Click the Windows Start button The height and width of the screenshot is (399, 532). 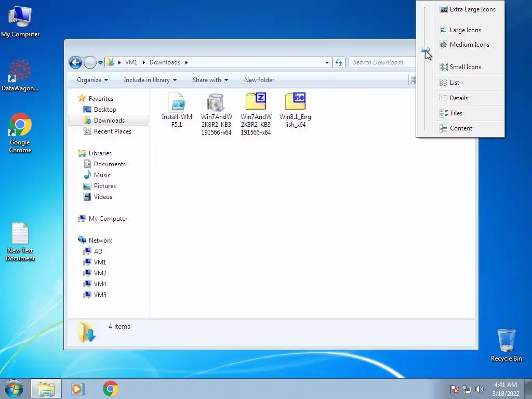tap(14, 389)
